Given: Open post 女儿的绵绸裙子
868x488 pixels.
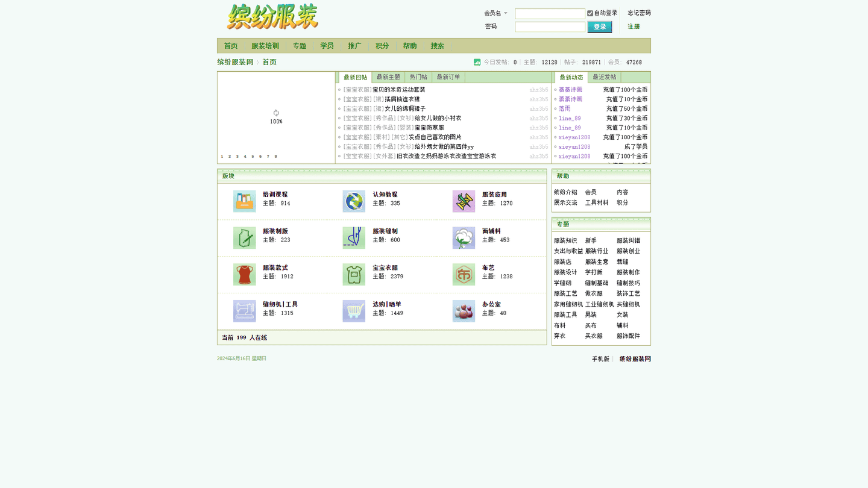Looking at the screenshot, I should coord(405,109).
